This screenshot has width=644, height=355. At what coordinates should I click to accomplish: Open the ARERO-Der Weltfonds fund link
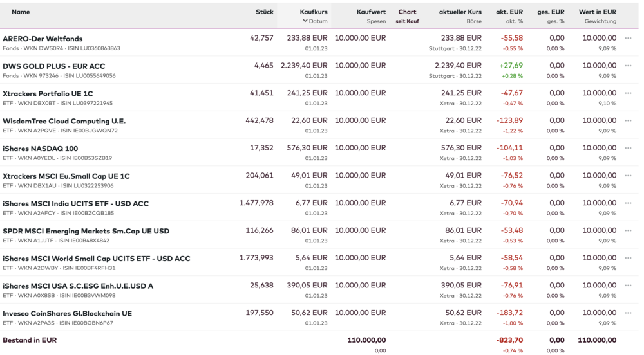point(43,39)
